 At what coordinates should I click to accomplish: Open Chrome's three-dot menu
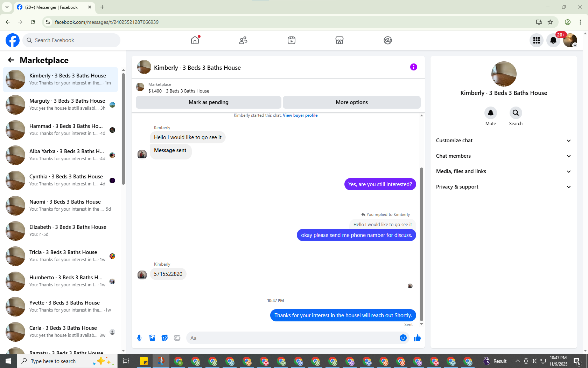coord(580,22)
